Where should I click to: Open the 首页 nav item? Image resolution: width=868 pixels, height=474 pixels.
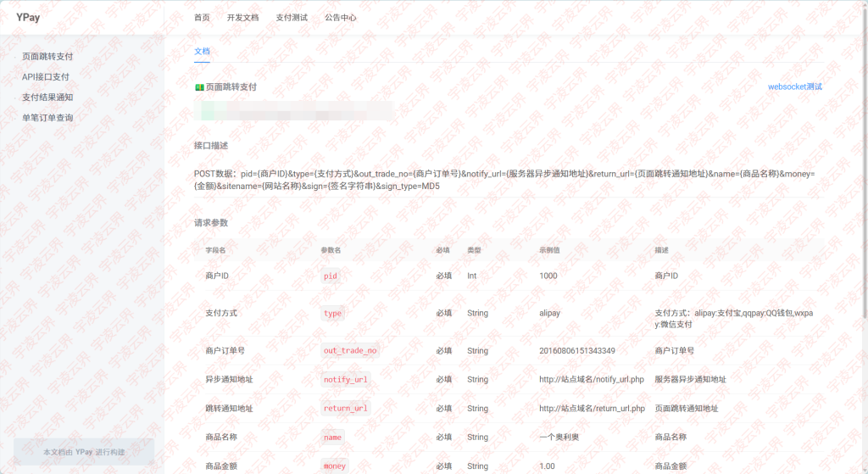pyautogui.click(x=202, y=18)
